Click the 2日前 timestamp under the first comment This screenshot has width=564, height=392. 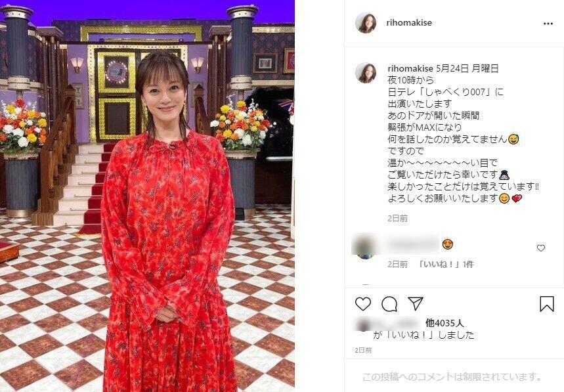pos(397,265)
